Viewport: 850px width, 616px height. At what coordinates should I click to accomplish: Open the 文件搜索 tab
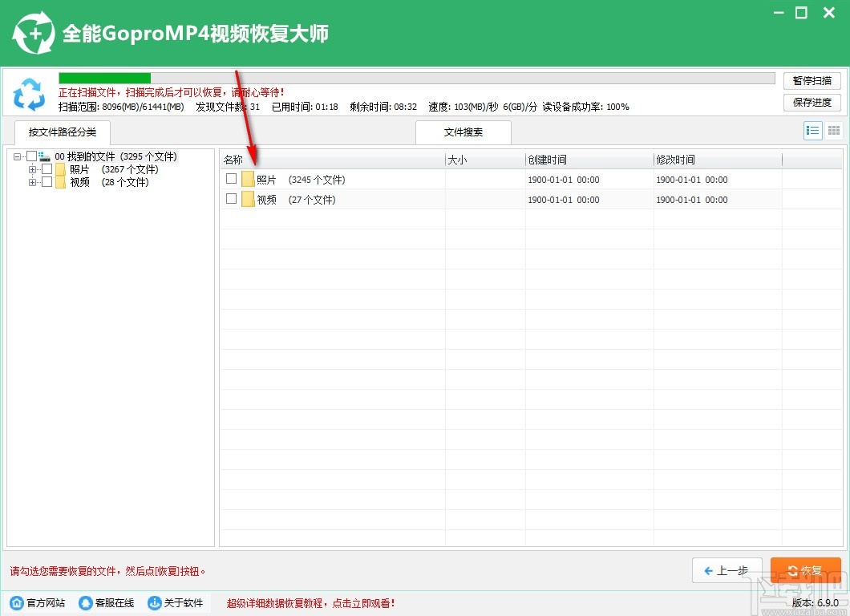click(x=463, y=132)
